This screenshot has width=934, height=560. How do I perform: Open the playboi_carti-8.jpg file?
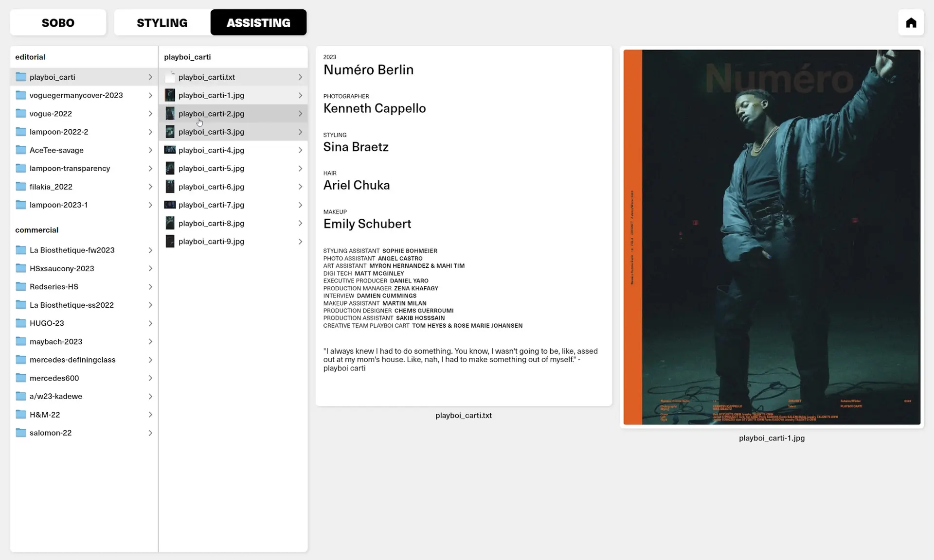233,223
